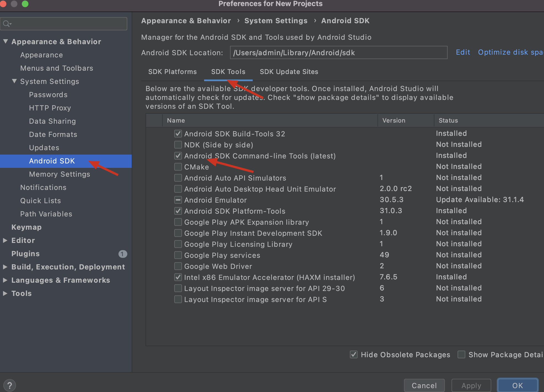Expand Build, Execution, Deployment arrow
The height and width of the screenshot is (392, 544).
coord(5,267)
